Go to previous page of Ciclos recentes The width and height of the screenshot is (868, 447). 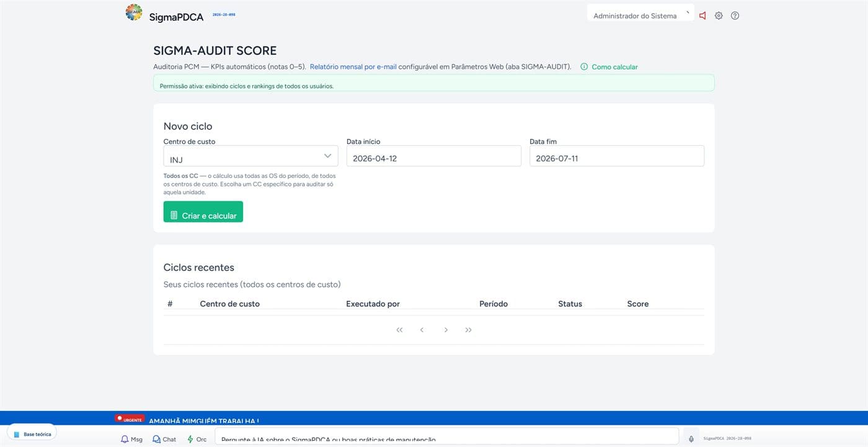[422, 330]
